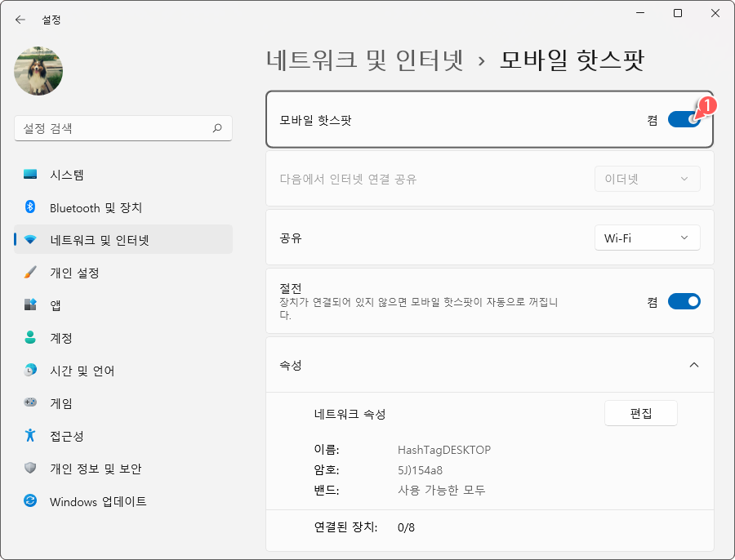
Task: Go to the 앱 apps section
Action: [65, 305]
